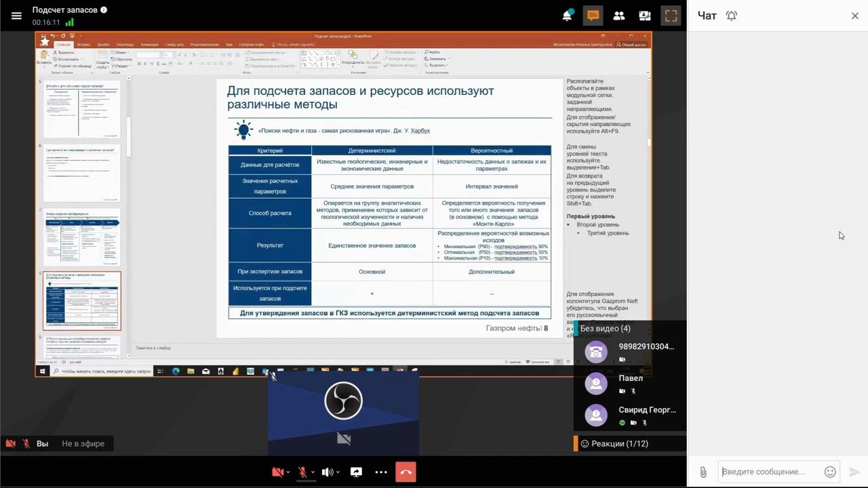Image resolution: width=868 pixels, height=488 pixels.
Task: Click the Windows Start button in the shared screen
Action: pyautogui.click(x=42, y=371)
